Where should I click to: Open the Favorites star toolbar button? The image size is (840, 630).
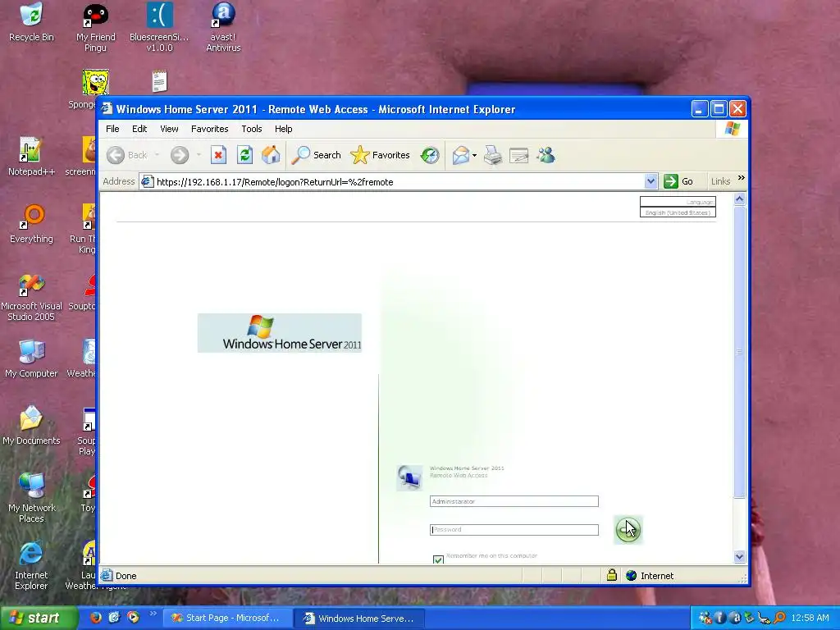coord(381,155)
